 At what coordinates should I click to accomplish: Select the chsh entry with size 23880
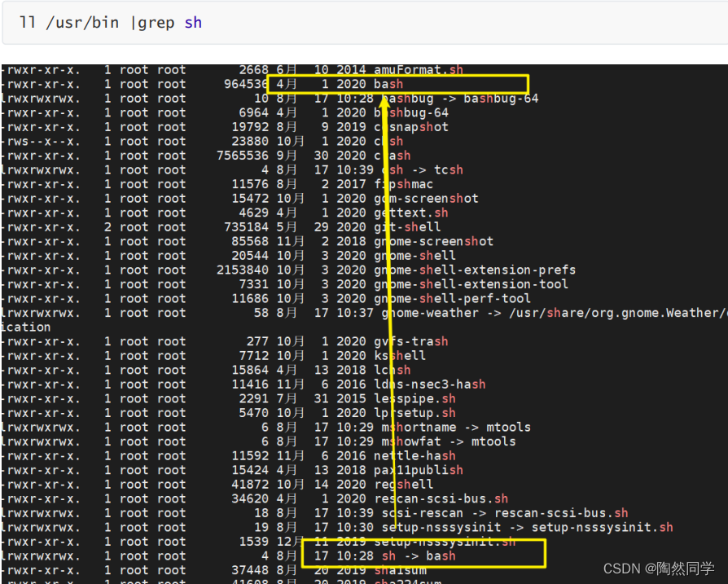pos(388,141)
